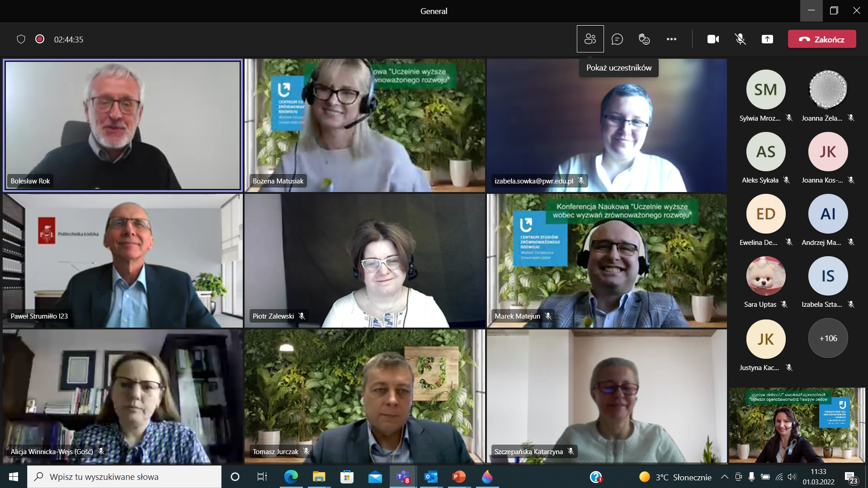The height and width of the screenshot is (488, 868).
Task: Open the more actions menu
Action: pos(671,39)
